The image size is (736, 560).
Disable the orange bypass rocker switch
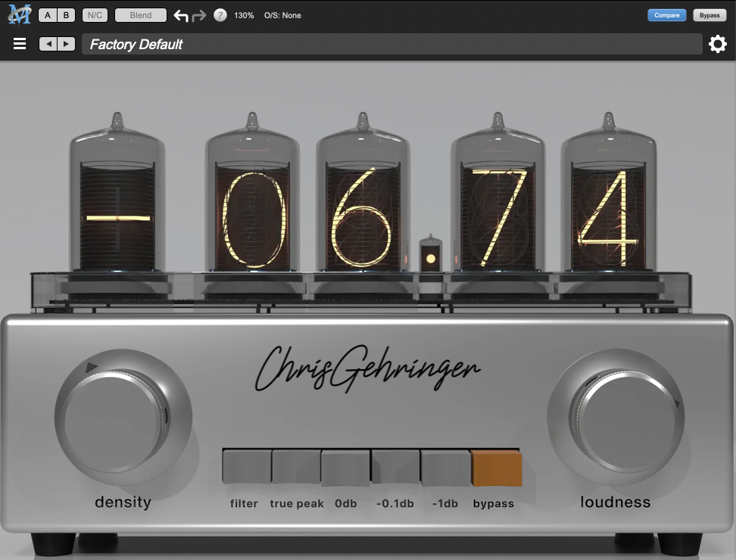pos(494,465)
